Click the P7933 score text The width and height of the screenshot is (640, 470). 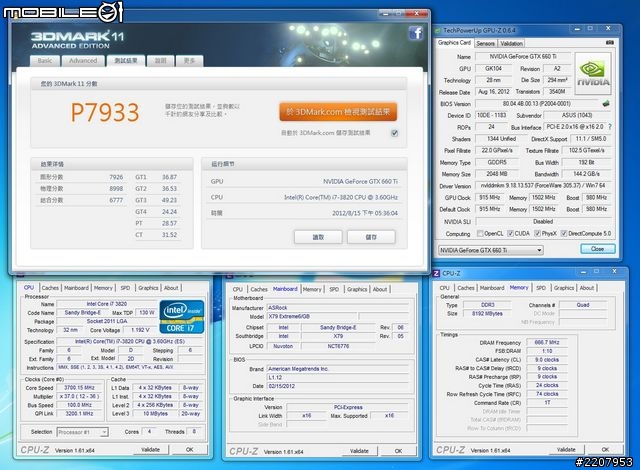click(x=105, y=112)
